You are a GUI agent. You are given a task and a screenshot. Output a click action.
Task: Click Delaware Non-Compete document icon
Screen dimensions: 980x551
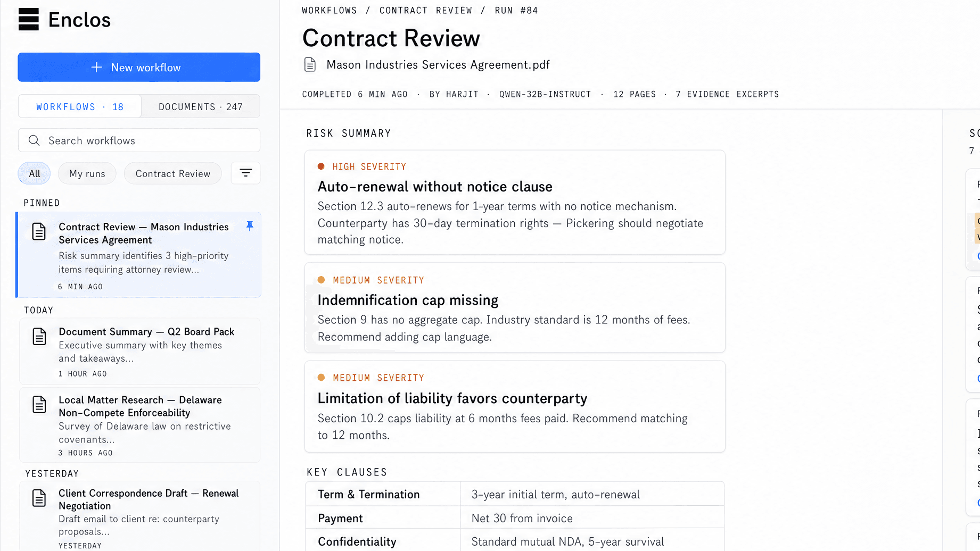[x=39, y=405]
